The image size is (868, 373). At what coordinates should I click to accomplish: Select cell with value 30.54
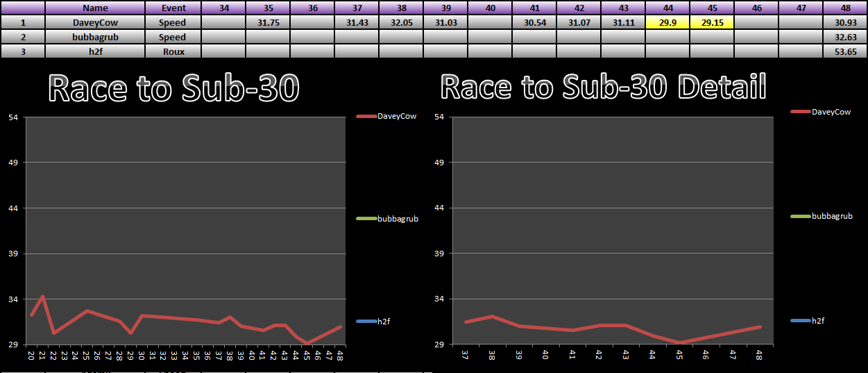[535, 22]
